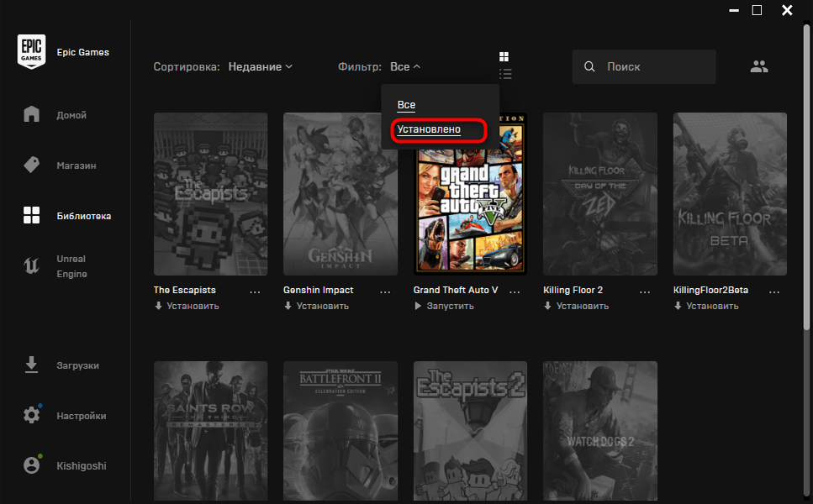This screenshot has height=504, width=813.
Task: Open the Настройки gear icon
Action: (x=32, y=415)
